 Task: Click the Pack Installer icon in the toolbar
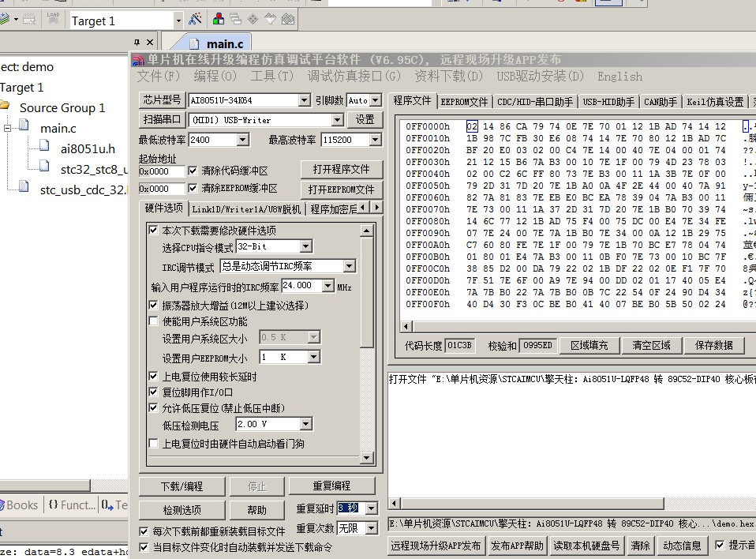pyautogui.click(x=289, y=20)
